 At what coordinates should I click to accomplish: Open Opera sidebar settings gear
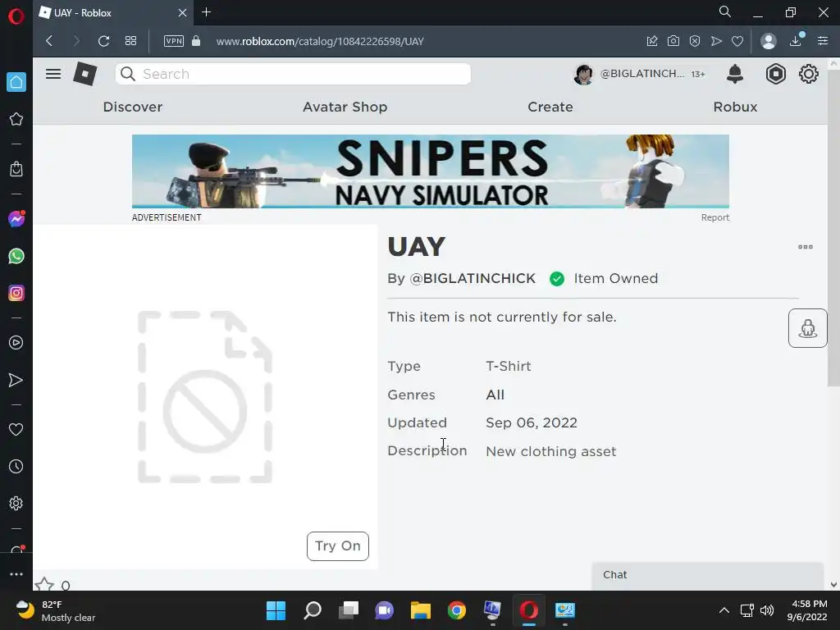(x=16, y=503)
